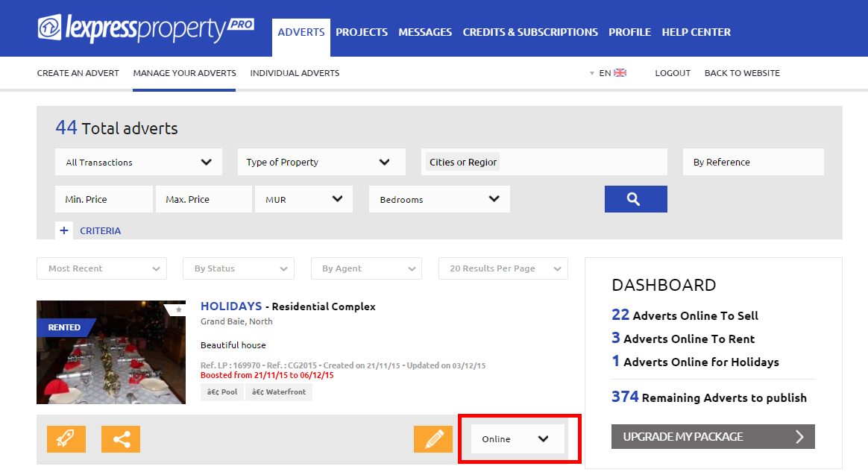
Task: Open the HOLIDAYS advert title link
Action: (231, 306)
